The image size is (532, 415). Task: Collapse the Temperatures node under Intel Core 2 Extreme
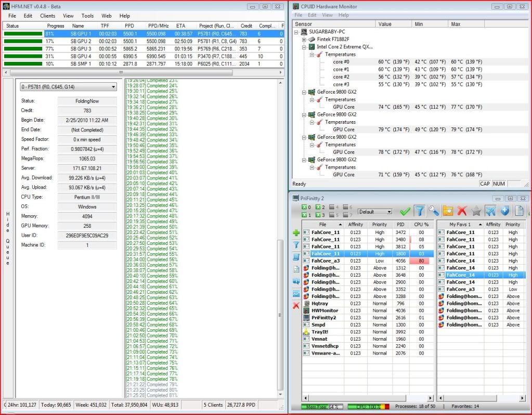pyautogui.click(x=312, y=54)
